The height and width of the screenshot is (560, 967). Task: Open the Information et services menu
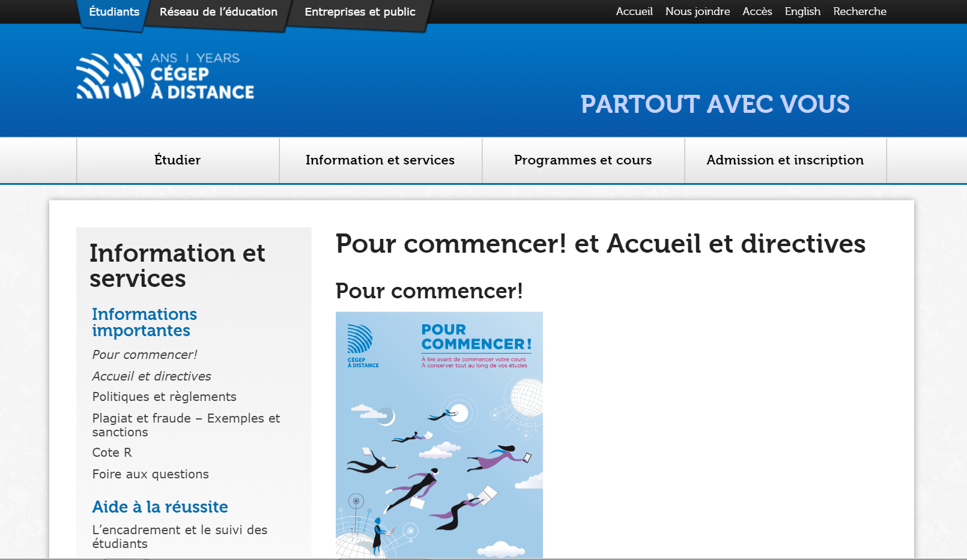click(380, 160)
